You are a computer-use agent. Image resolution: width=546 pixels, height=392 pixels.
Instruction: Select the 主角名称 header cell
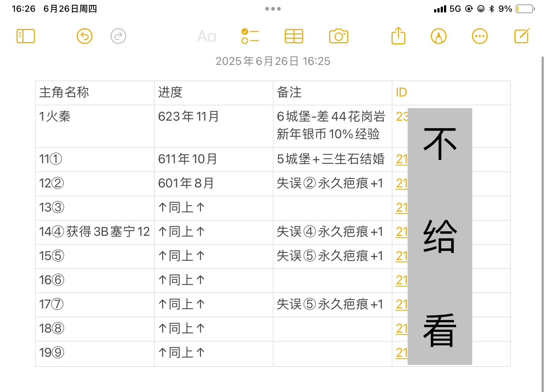(x=95, y=93)
